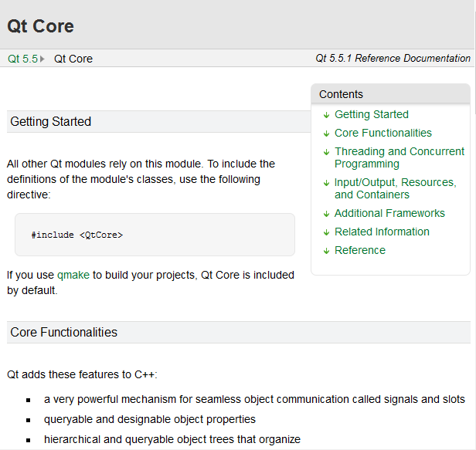Click the down arrow beside Core Functionalities

click(x=326, y=134)
